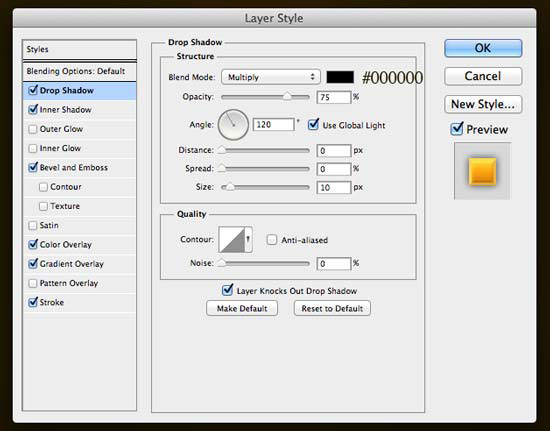
Task: Select the Satin list label
Action: [49, 225]
